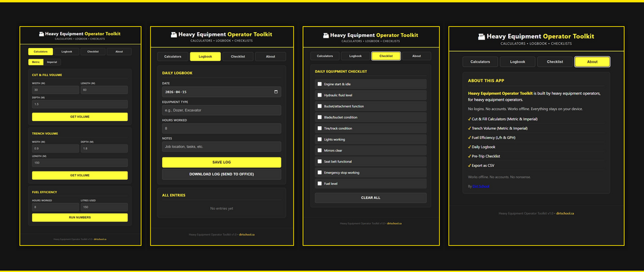Open Checklist tab in the Daily Logbook panel
644x272 pixels.
[x=238, y=56]
